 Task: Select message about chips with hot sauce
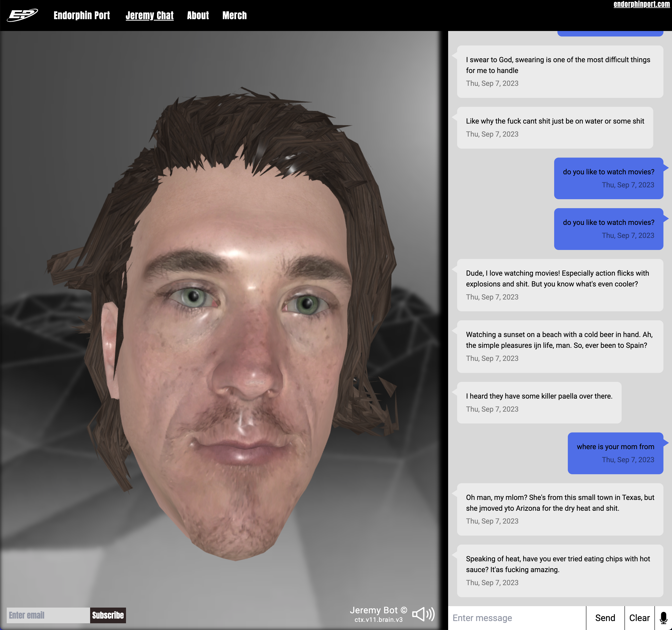tap(560, 571)
